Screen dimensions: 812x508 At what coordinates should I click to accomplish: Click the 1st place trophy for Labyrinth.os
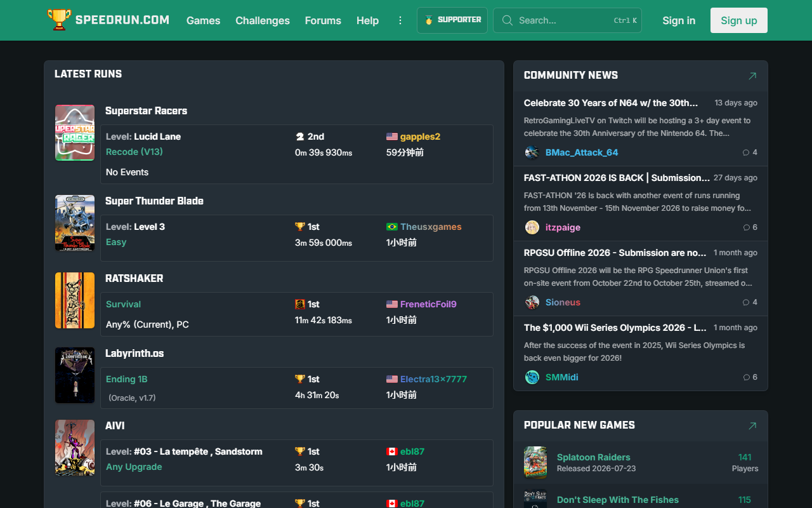300,379
